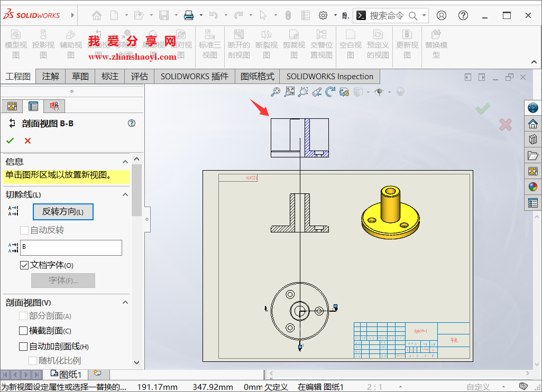This screenshot has width=542, height=392.
Task: Uncheck the 文档字体(O) checkbox
Action: tap(24, 265)
